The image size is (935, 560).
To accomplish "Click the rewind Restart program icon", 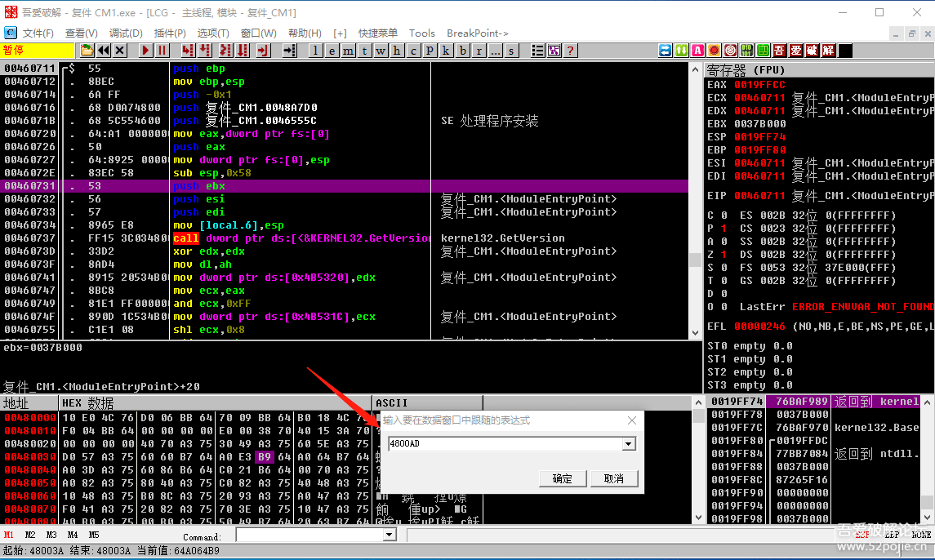I will [x=104, y=51].
